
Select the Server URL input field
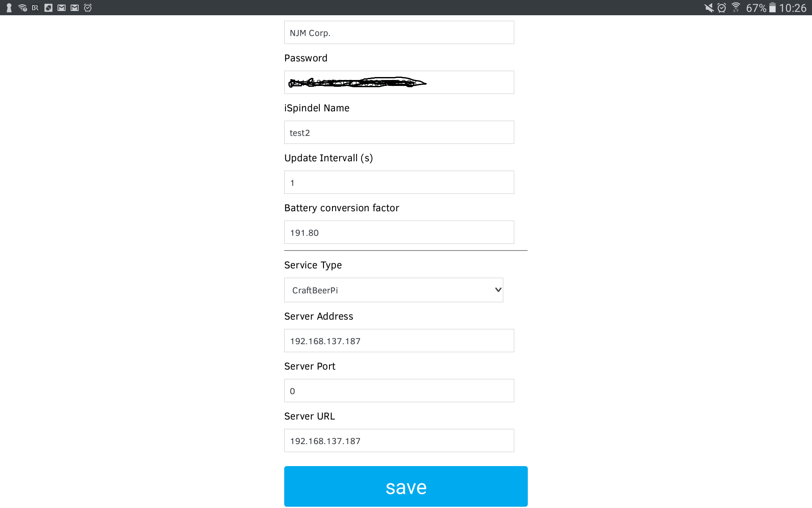pos(399,441)
